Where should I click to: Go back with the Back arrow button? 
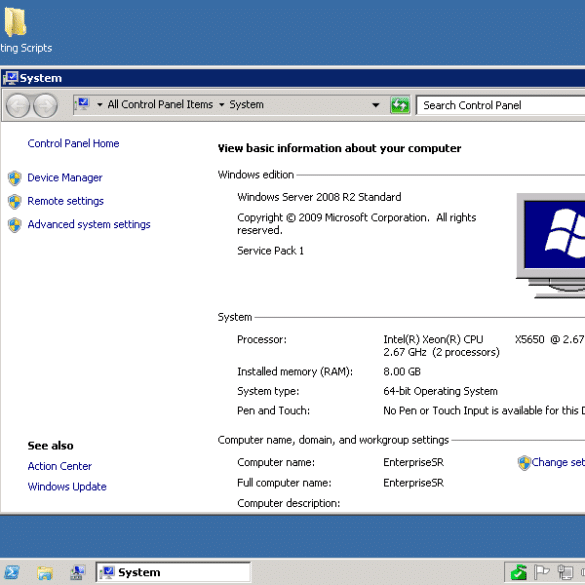pyautogui.click(x=18, y=106)
